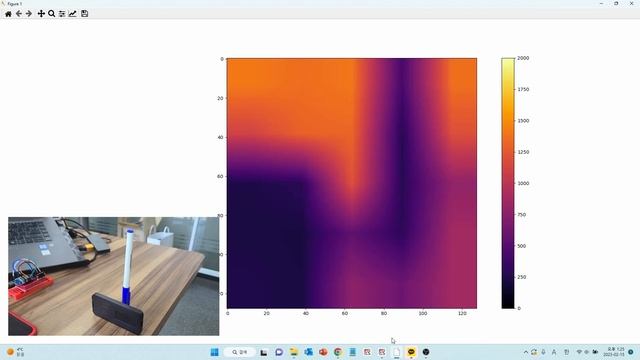The height and width of the screenshot is (360, 640).
Task: Open the Windows Start menu
Action: 215,352
